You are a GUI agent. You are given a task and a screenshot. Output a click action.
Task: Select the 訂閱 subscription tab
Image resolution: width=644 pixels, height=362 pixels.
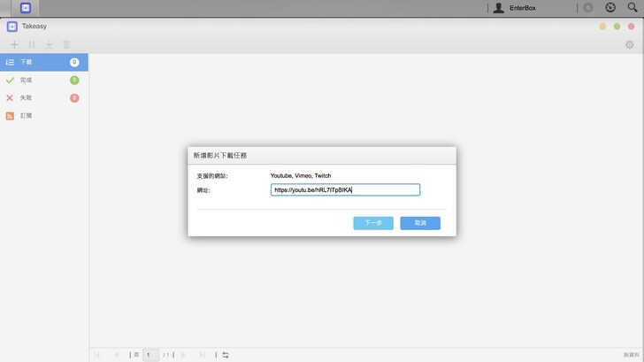[44, 116]
